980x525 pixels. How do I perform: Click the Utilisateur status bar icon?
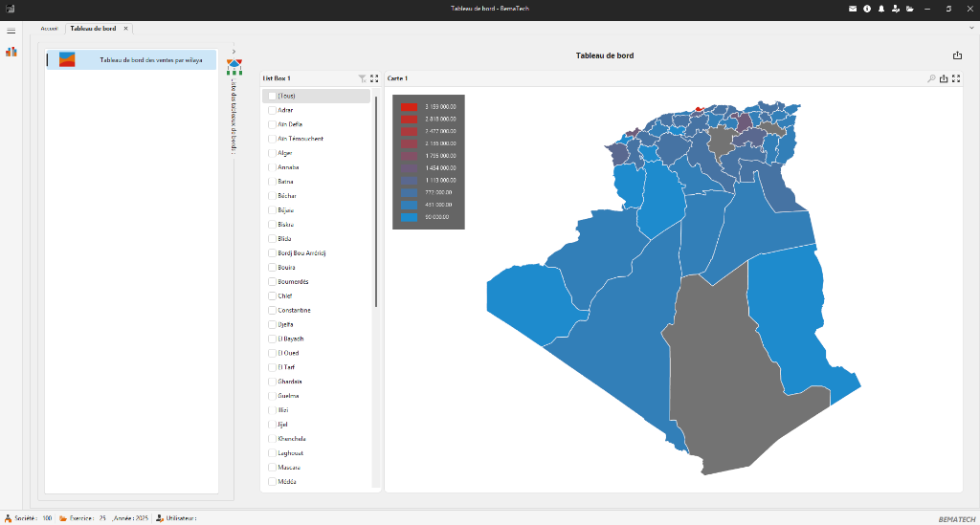tap(160, 518)
